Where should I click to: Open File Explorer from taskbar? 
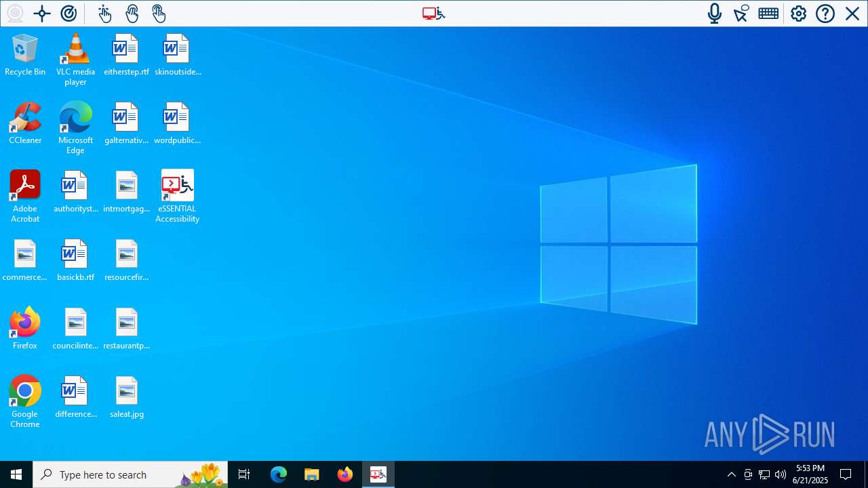pyautogui.click(x=312, y=474)
